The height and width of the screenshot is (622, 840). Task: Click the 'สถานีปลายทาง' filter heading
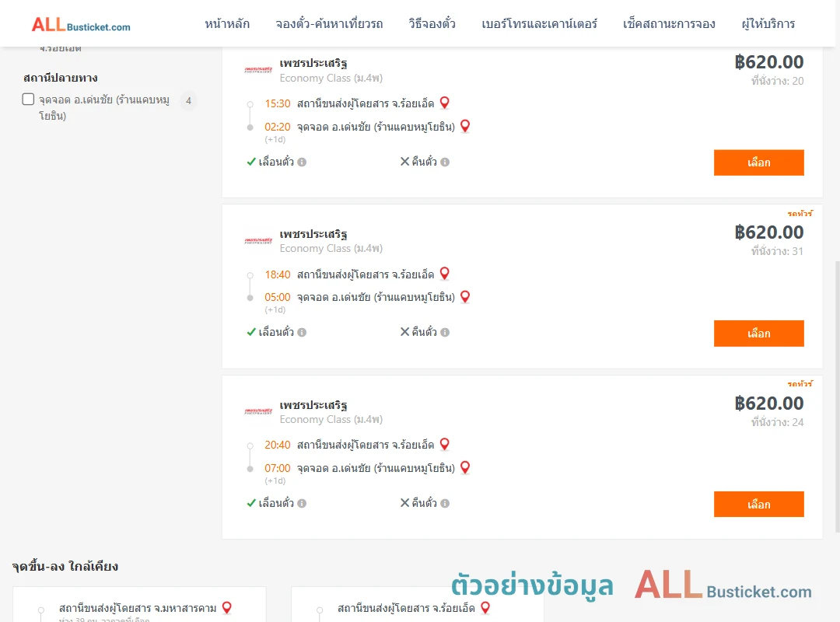[61, 78]
